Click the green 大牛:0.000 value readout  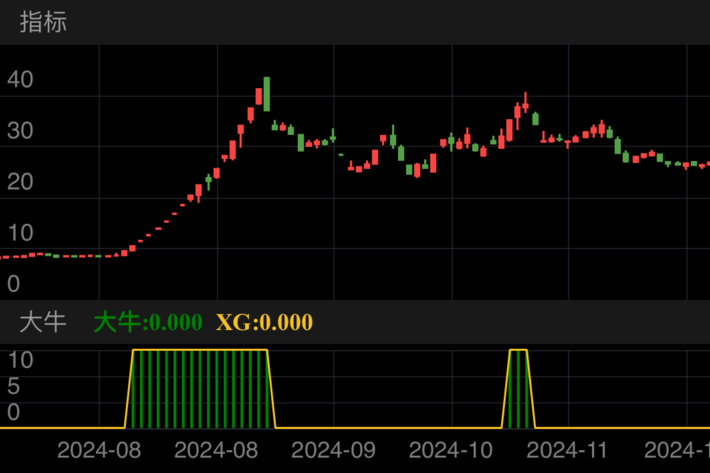[147, 322]
